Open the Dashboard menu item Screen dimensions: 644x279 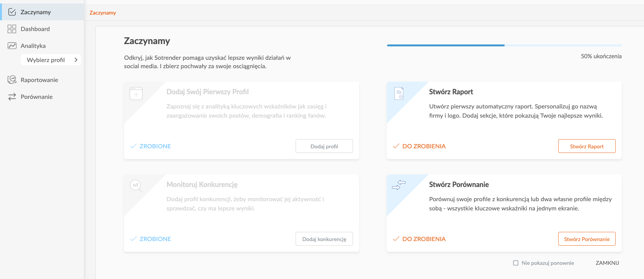pyautogui.click(x=35, y=29)
